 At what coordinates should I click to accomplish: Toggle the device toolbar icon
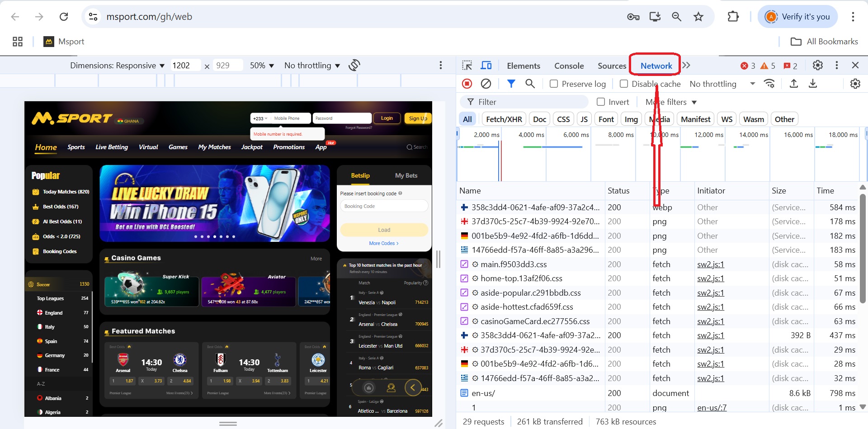pos(486,66)
